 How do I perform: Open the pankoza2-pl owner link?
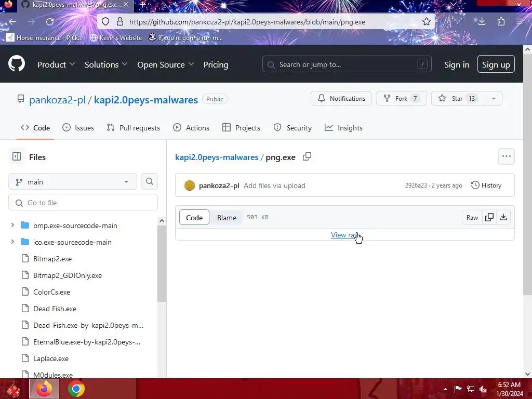click(57, 100)
